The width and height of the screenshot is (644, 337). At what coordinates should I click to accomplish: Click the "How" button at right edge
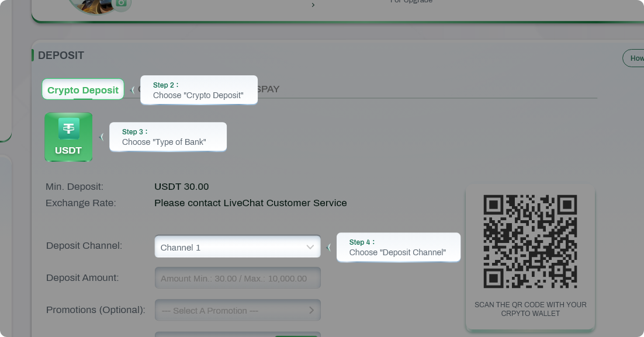[x=635, y=58]
